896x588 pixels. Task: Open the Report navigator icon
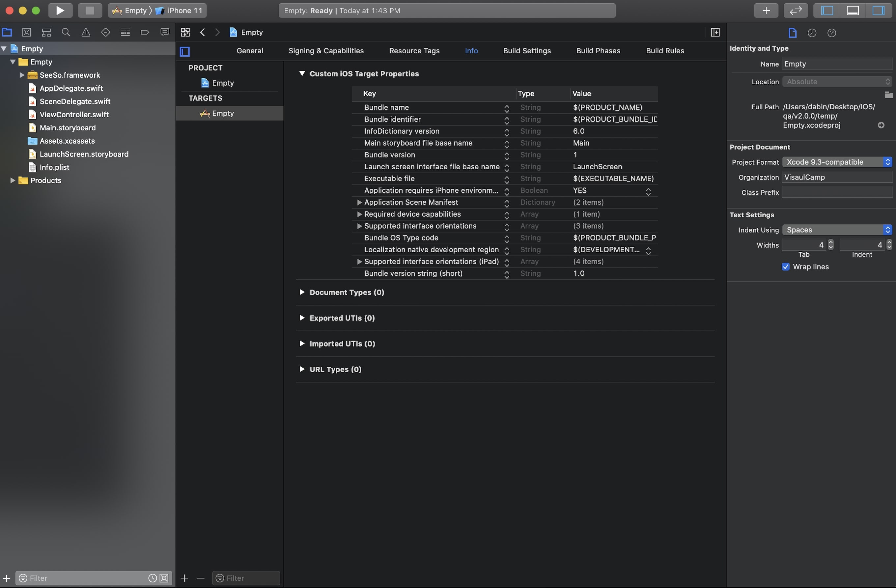pyautogui.click(x=165, y=32)
